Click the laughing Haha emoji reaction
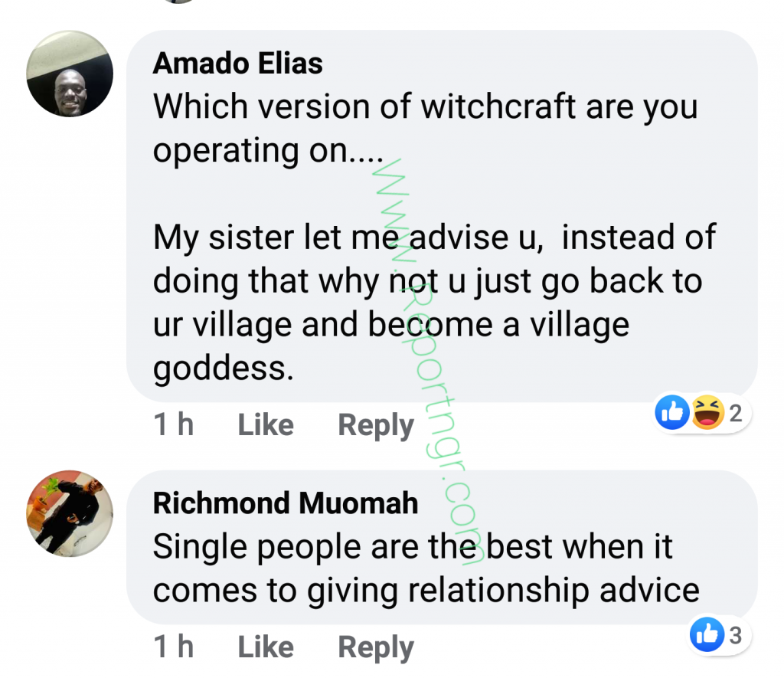Screen dimensions: 784x678 click(x=707, y=412)
